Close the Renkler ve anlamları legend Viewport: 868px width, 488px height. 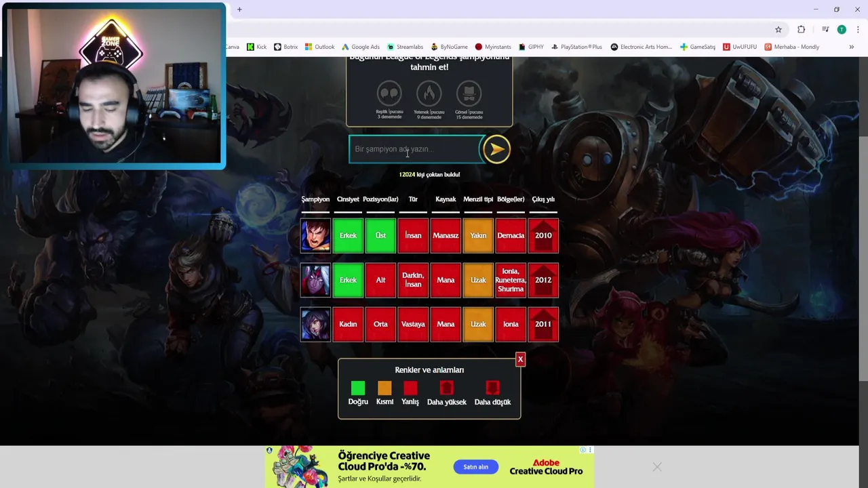point(520,359)
